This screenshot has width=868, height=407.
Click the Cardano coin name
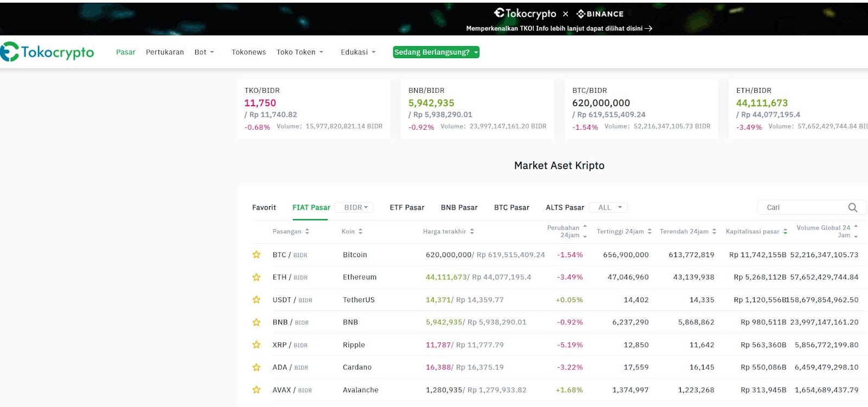point(357,367)
